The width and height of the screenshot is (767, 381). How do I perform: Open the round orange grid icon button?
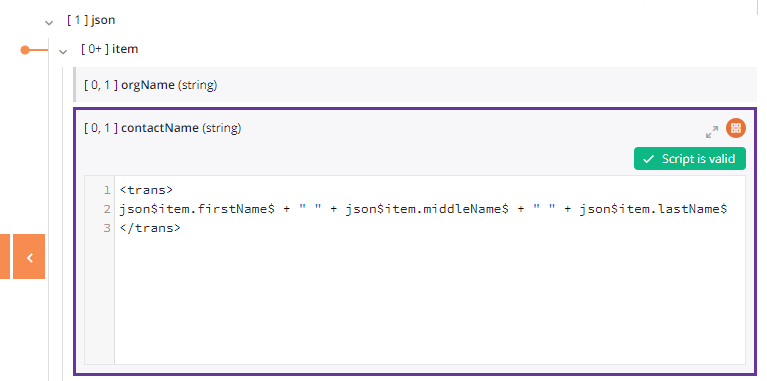pos(736,128)
